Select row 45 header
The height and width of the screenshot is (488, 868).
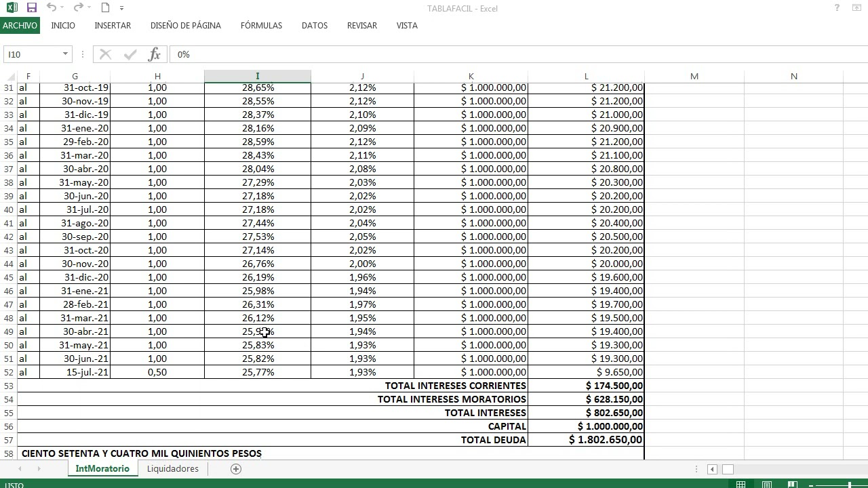(8, 277)
